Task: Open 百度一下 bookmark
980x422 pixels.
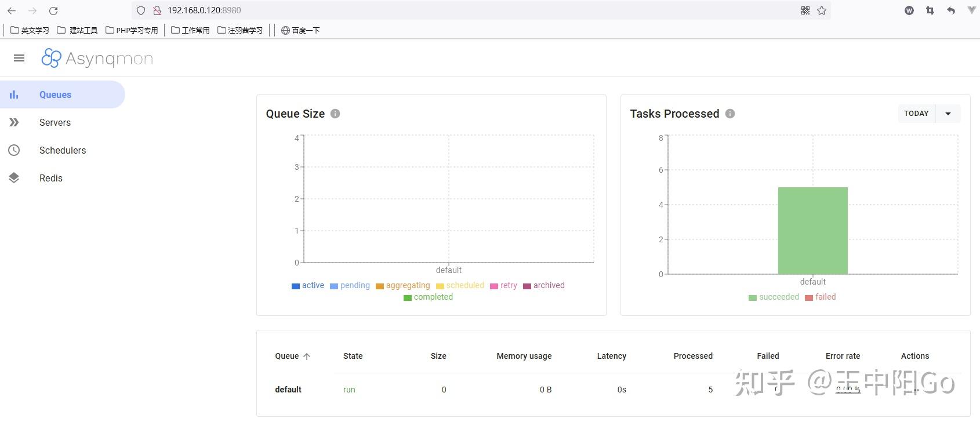Action: click(300, 30)
